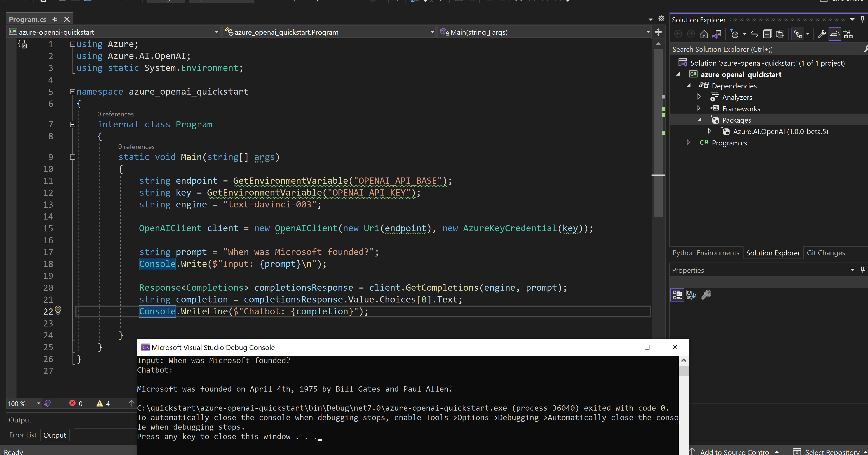Select the Azure.AI.OpenAI package
This screenshot has width=868, height=455.
pos(780,131)
